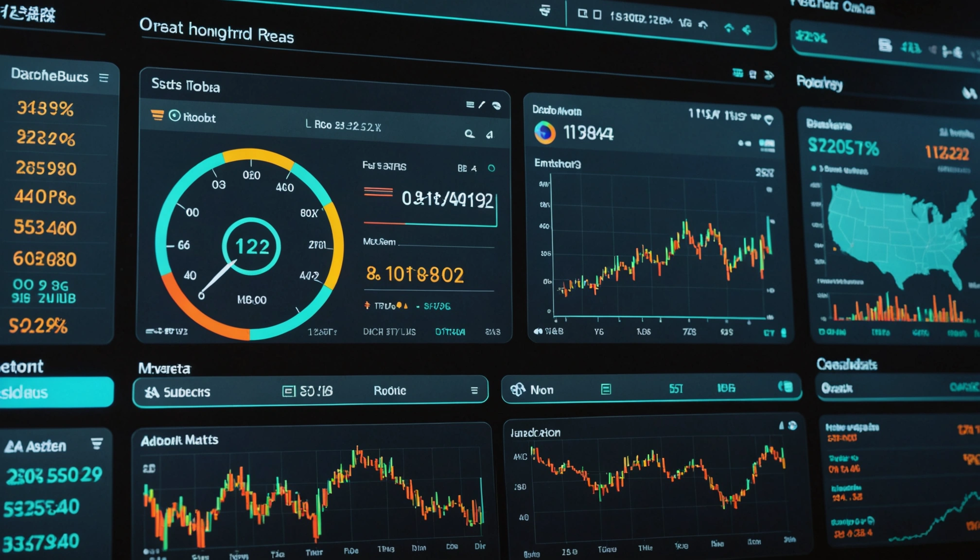This screenshot has height=560, width=980.
Task: Click the colorful globe icon beside 119814
Action: 545,132
